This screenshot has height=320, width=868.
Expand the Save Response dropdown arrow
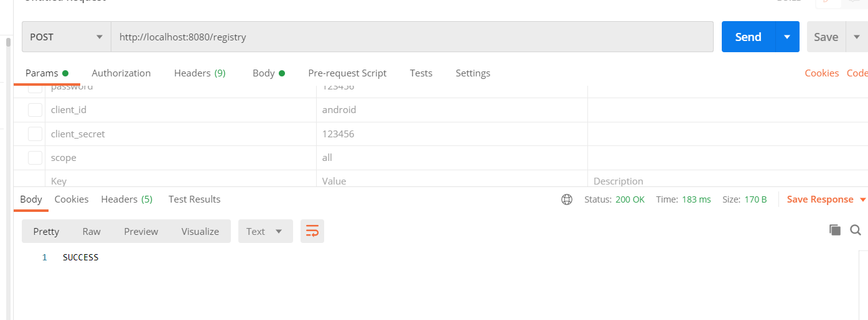pyautogui.click(x=862, y=199)
